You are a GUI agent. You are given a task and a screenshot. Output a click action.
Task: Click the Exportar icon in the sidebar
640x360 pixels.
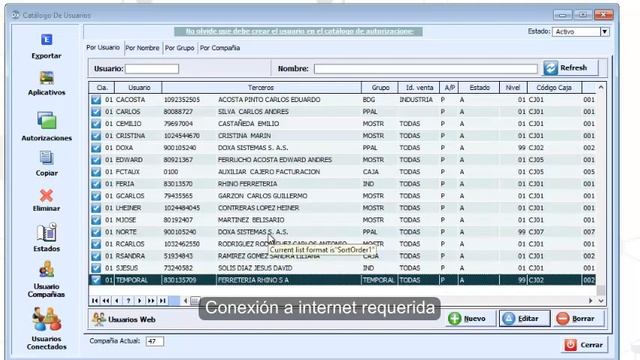click(46, 40)
